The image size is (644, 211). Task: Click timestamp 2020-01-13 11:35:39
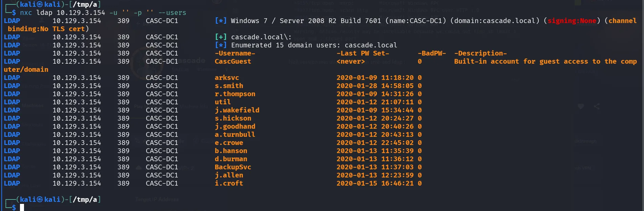(375, 151)
